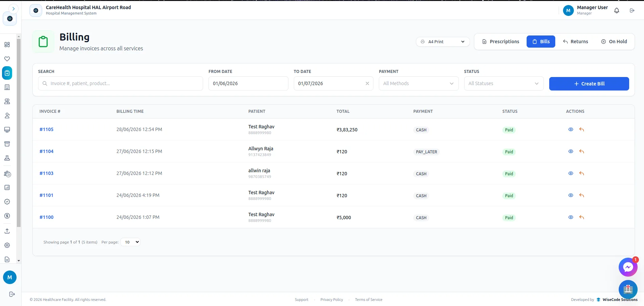Select the Bills tab
This screenshot has width=644, height=306.
tap(541, 42)
